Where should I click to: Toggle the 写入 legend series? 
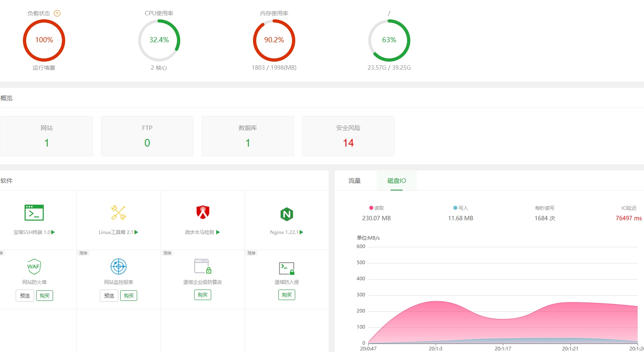[x=461, y=208]
